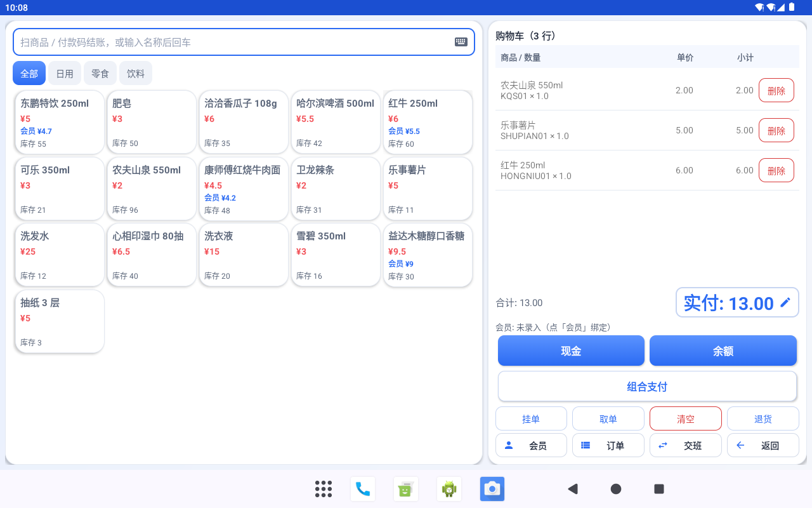Image resolution: width=812 pixels, height=508 pixels.
Task: Add 心相印湿巾 80抽 product card
Action: click(152, 255)
